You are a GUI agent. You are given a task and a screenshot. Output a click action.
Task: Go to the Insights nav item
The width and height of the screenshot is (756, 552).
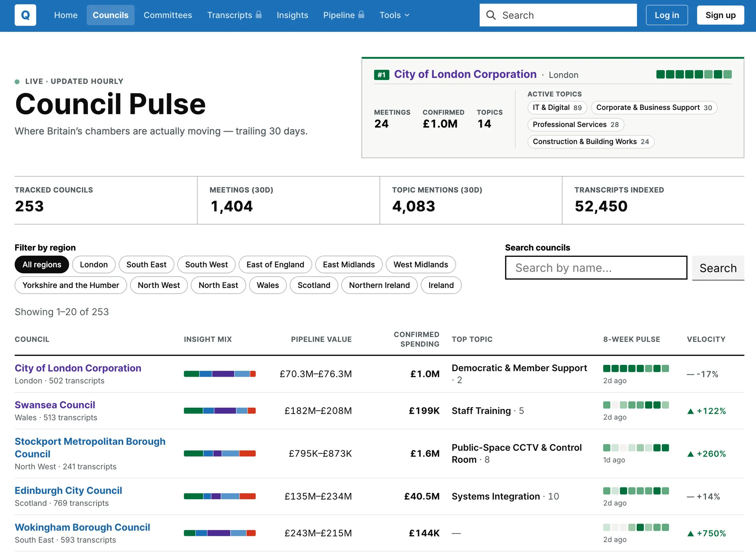(x=292, y=15)
